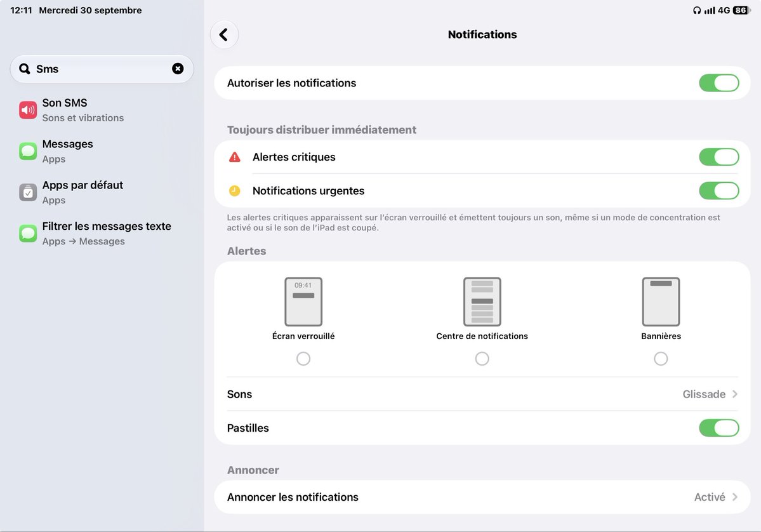Select the Bannières radio circle
Viewport: 761px width, 532px height.
[661, 359]
